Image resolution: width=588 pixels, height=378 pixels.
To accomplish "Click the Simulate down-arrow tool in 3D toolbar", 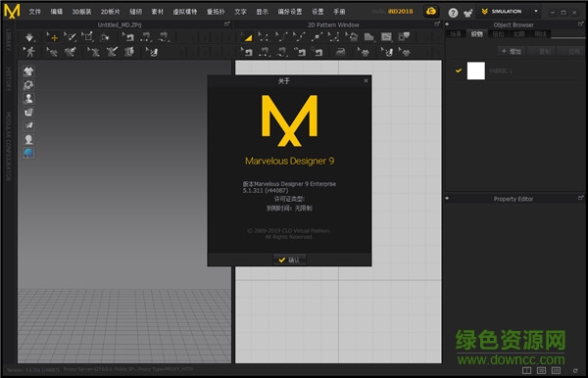I will (x=29, y=37).
